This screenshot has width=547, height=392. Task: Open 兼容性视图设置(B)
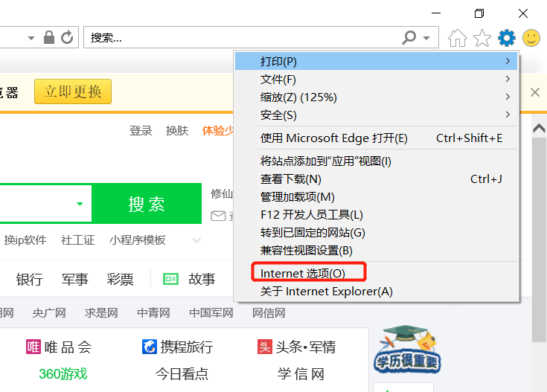click(x=377, y=251)
